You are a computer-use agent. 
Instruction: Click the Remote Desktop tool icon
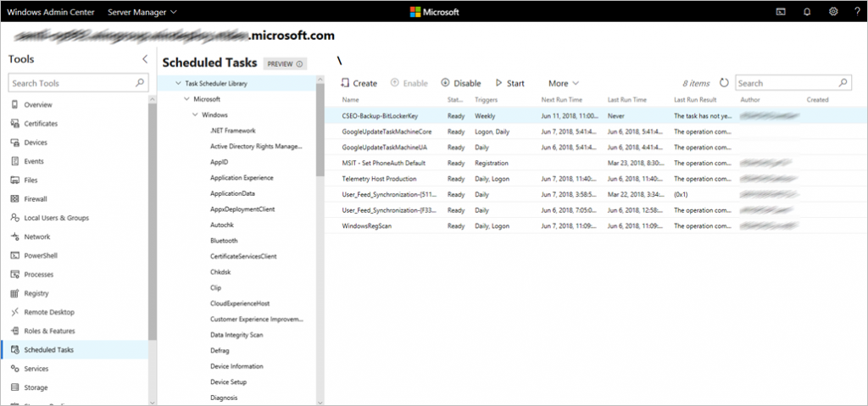[14, 312]
